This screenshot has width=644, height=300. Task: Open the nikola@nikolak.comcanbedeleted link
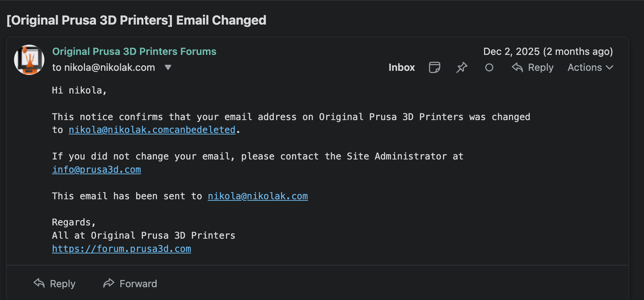[x=152, y=130]
